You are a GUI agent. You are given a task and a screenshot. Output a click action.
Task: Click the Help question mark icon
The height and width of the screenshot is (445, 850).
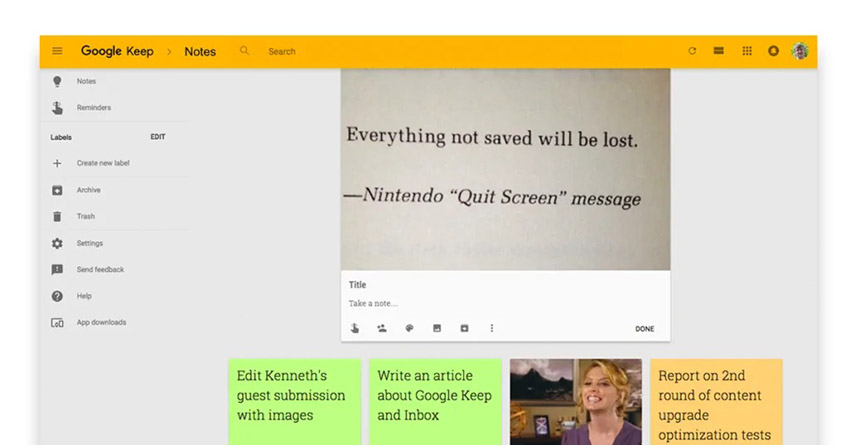point(57,296)
